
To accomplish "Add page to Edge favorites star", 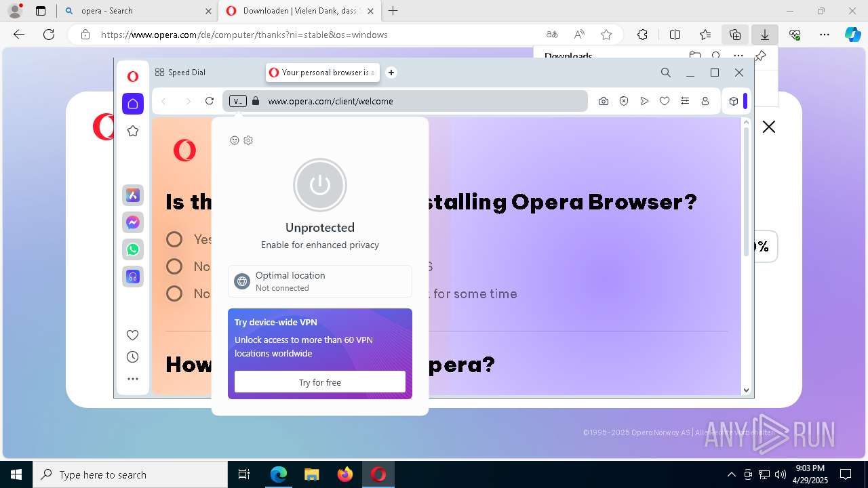I will [x=606, y=35].
